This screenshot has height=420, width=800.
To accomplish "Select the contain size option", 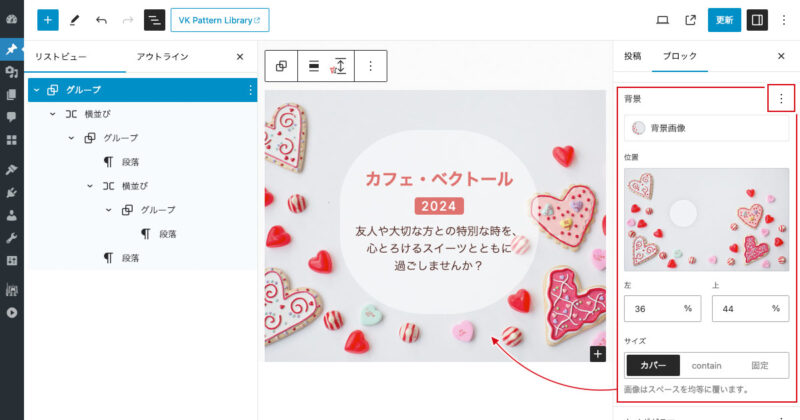I will click(707, 365).
